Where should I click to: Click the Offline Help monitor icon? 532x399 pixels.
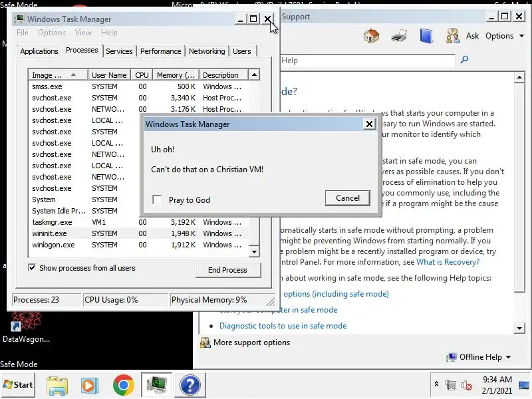coord(452,357)
